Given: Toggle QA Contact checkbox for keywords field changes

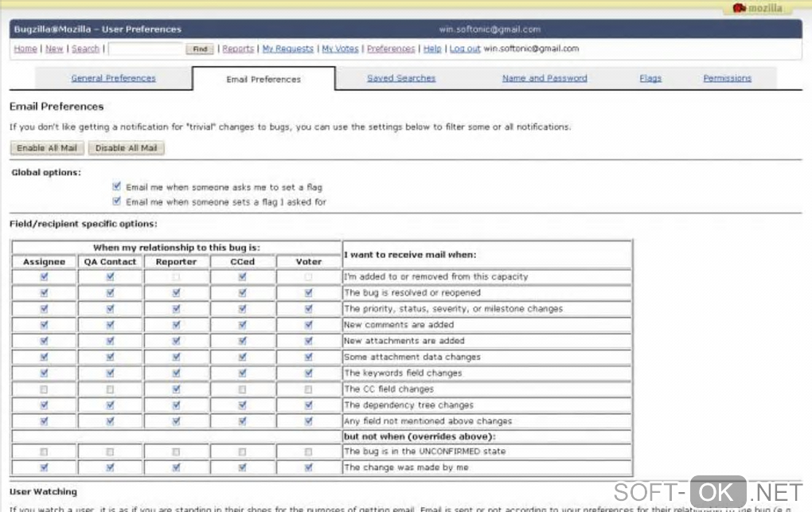Looking at the screenshot, I should (111, 373).
